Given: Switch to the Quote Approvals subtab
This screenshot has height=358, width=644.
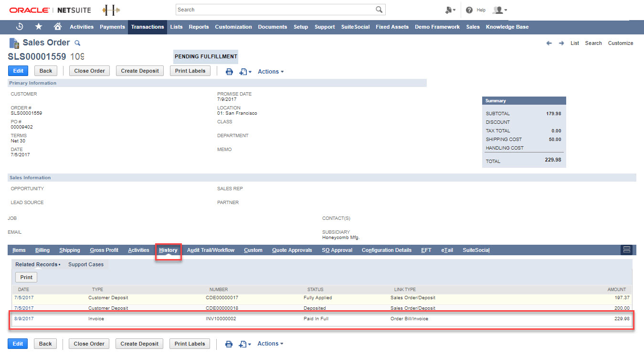Looking at the screenshot, I should pos(292,250).
